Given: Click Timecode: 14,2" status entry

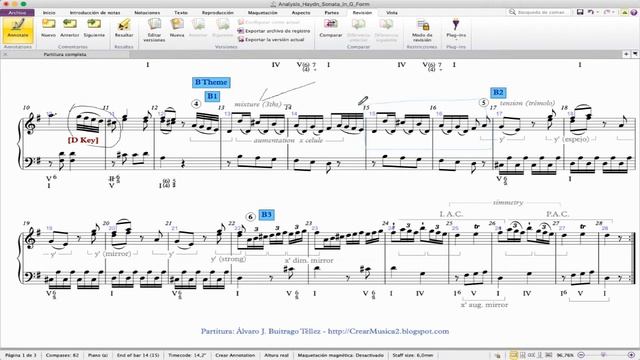Looking at the screenshot, I should point(187,355).
